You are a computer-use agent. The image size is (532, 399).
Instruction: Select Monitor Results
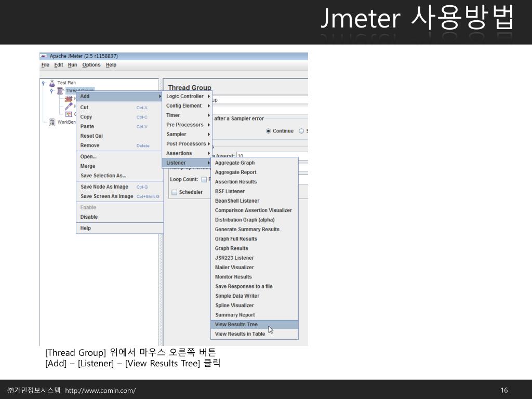tap(255, 277)
